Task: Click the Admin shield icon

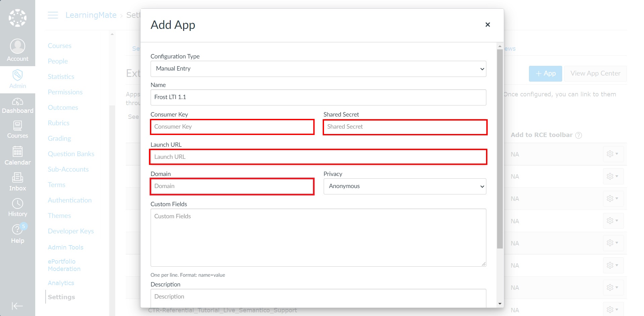Action: 17,75
